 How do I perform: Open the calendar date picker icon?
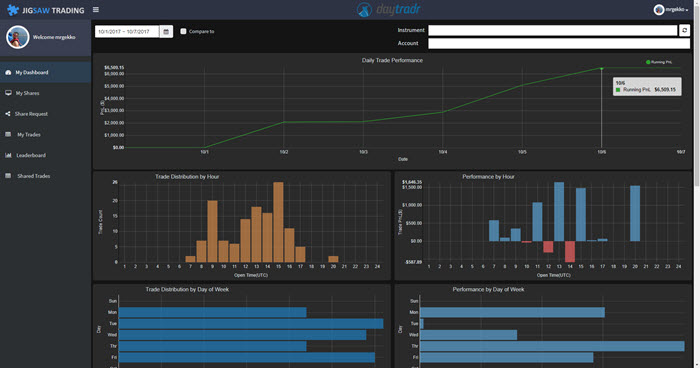166,31
